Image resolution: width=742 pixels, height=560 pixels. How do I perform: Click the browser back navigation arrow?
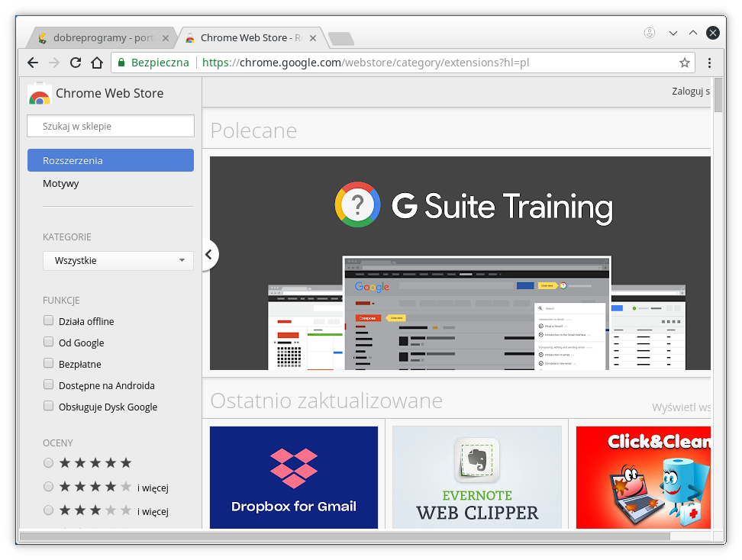pyautogui.click(x=32, y=63)
